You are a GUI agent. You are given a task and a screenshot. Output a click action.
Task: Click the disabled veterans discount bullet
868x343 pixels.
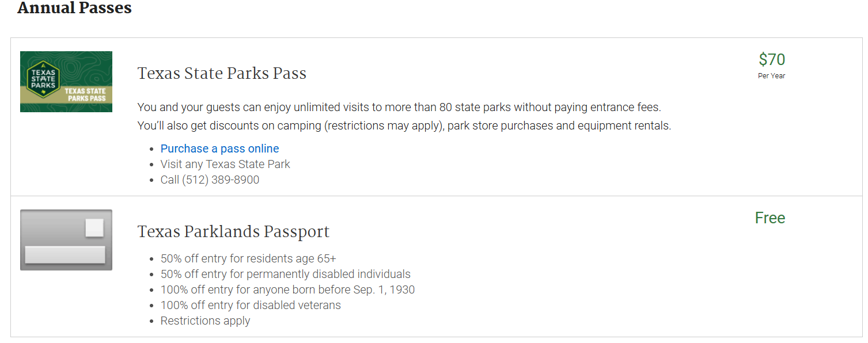251,305
